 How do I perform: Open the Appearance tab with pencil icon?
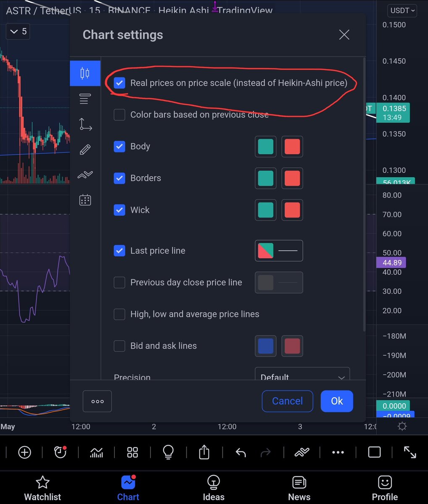(85, 150)
